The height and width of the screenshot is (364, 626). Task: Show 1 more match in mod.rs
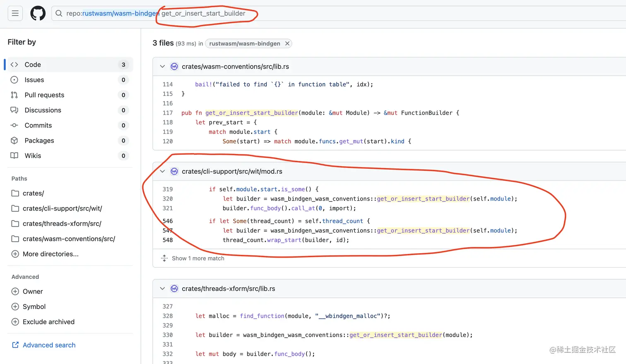(198, 258)
